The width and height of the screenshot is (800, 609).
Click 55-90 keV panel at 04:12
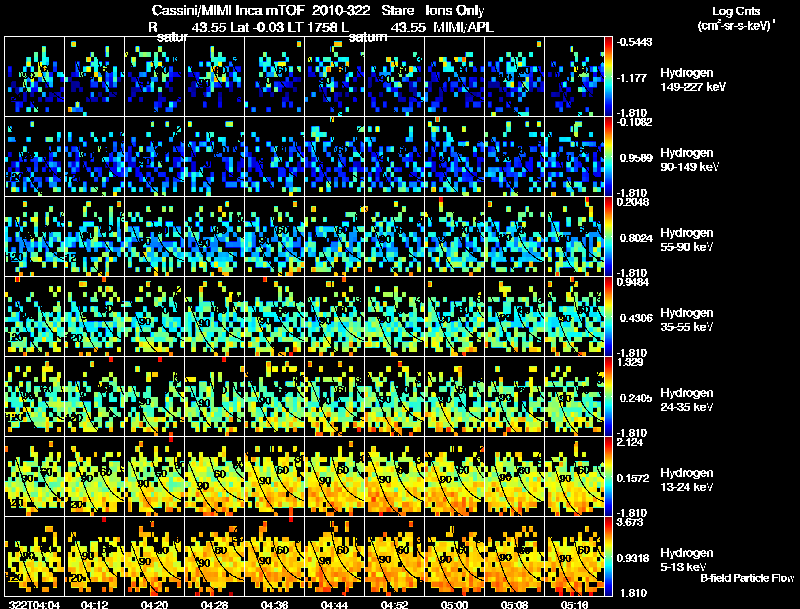pyautogui.click(x=94, y=237)
